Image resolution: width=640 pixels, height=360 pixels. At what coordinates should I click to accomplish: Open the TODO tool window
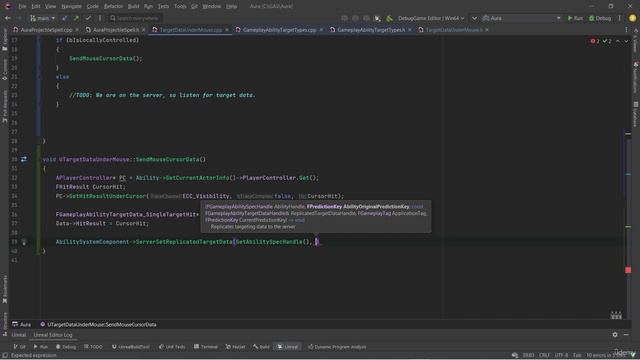pos(93,347)
